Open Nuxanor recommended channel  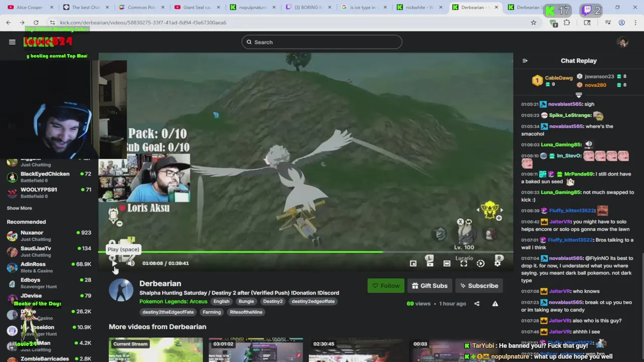(x=48, y=236)
